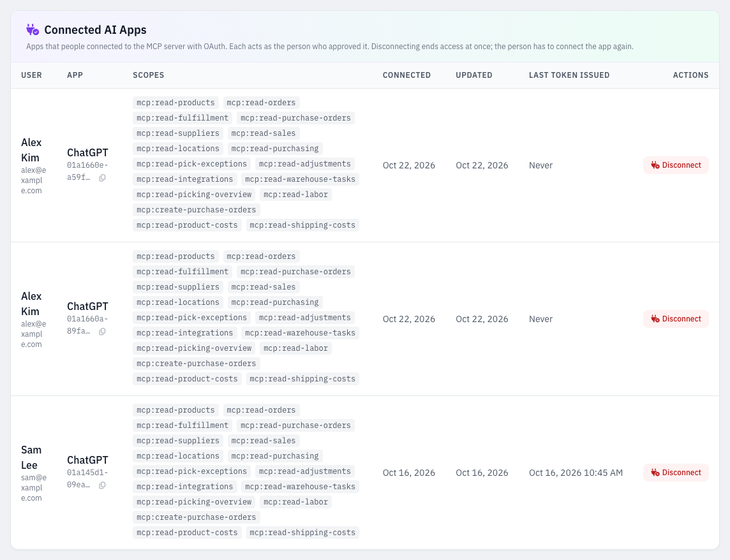Click the USER column header

coord(32,75)
